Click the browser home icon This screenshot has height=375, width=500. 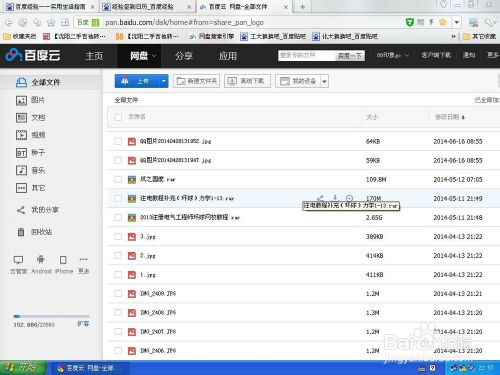pos(51,22)
